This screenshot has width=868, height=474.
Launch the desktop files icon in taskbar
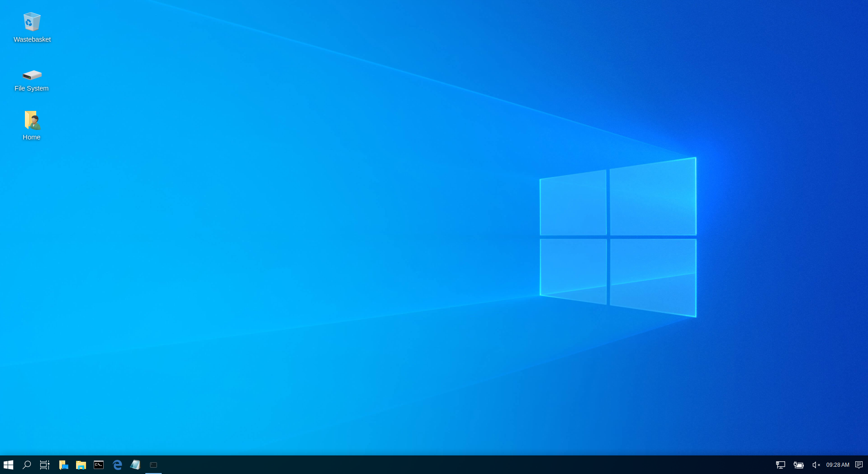pyautogui.click(x=63, y=465)
